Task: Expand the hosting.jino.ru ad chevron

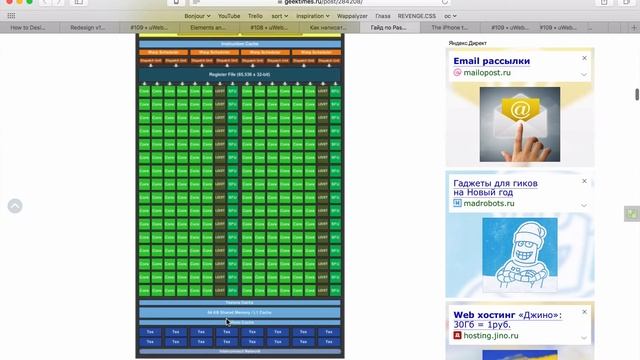Action: click(x=584, y=338)
